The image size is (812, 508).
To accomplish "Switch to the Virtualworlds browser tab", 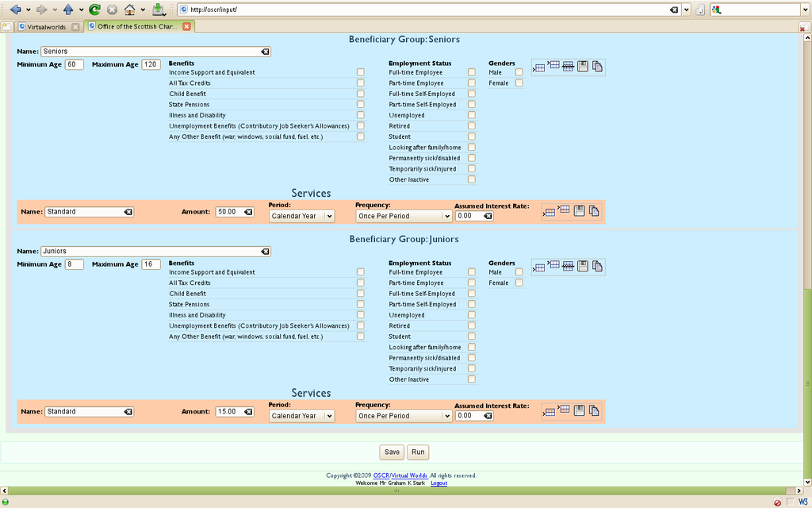I will [x=42, y=26].
